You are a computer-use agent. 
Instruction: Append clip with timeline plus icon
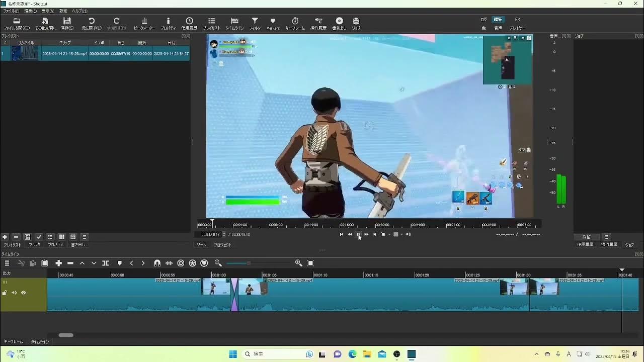58,263
